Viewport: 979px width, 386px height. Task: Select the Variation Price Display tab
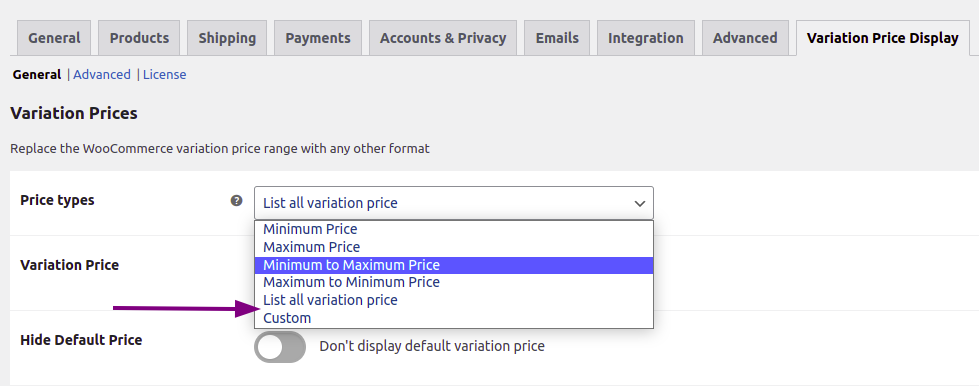coord(882,38)
